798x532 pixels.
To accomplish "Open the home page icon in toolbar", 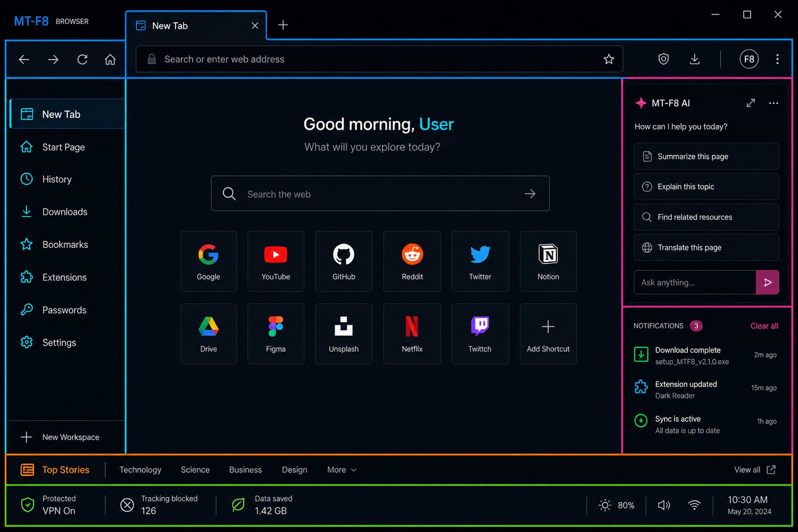I will 110,60.
